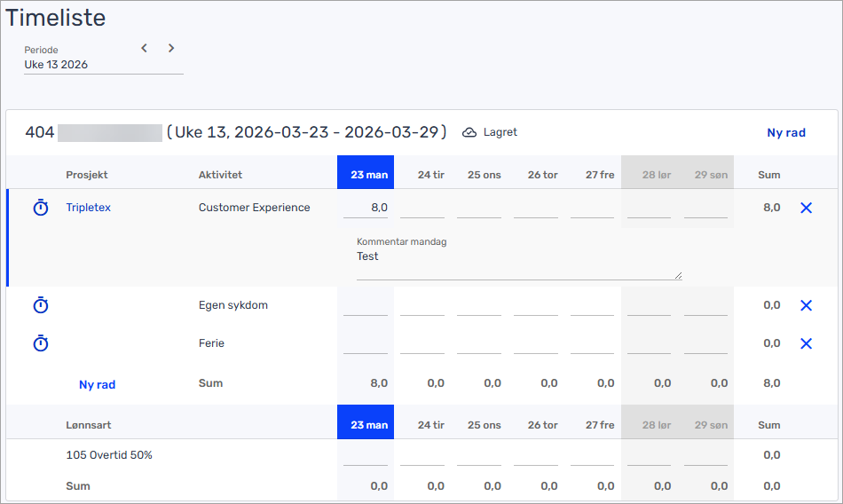Screen dimensions: 843x504
Task: Edit Monday hours field showing 8,0
Action: [366, 209]
